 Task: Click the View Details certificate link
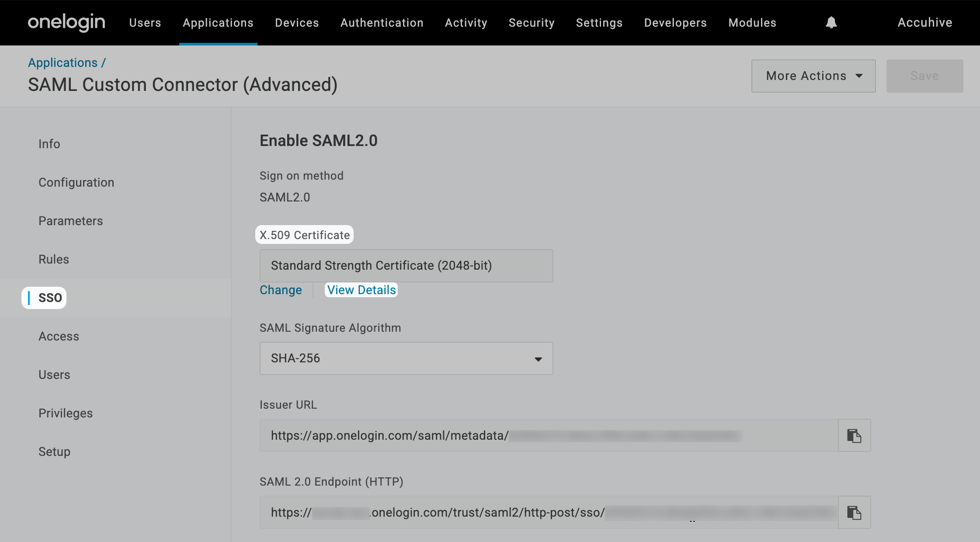point(361,290)
